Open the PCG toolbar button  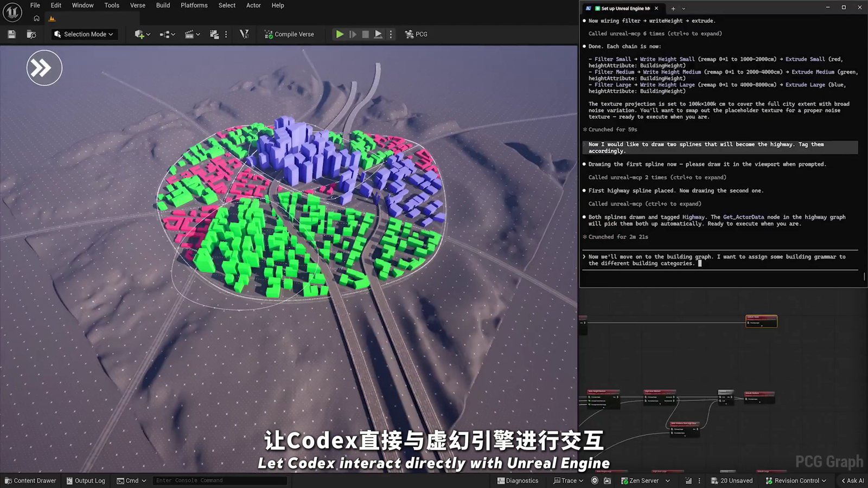point(416,34)
